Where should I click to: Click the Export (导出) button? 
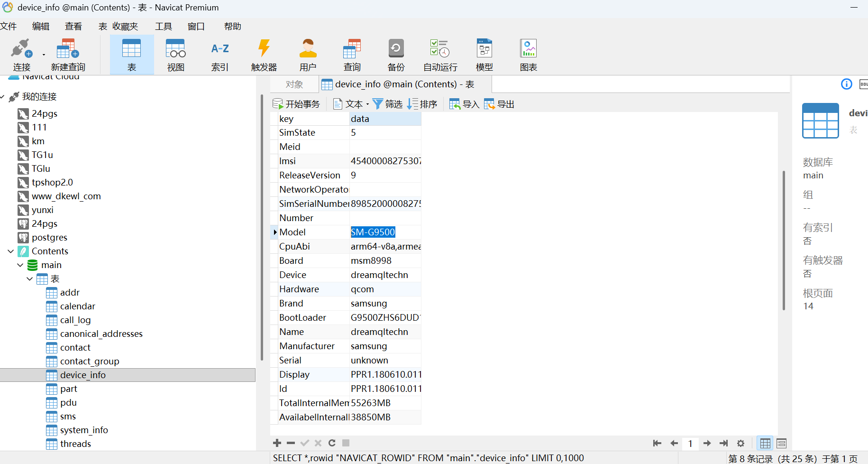tap(499, 104)
